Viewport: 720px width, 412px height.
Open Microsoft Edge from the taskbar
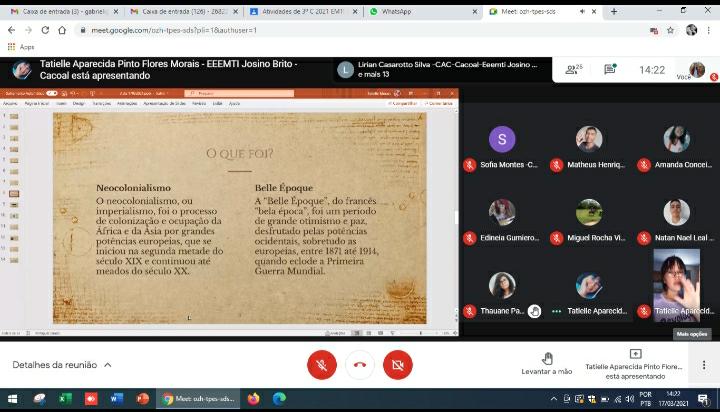(x=279, y=399)
